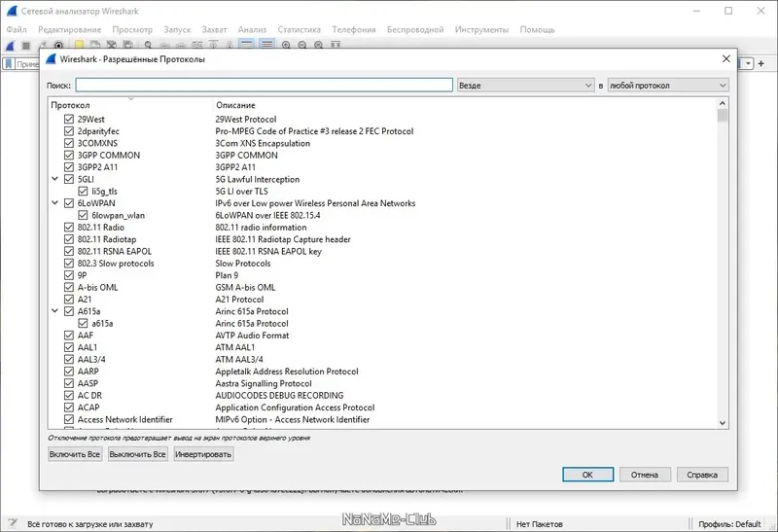Click the filter bookmark icon in main window
This screenshot has height=532, width=778.
coord(9,63)
